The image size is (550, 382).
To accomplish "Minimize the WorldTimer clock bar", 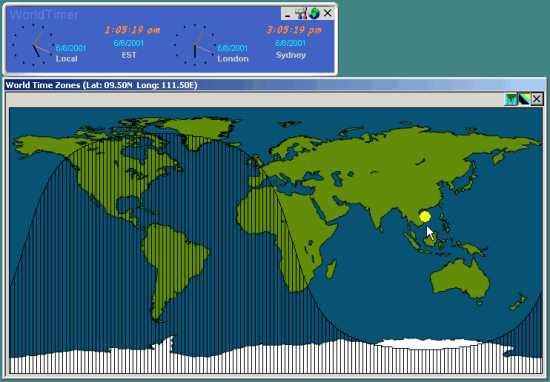I will (x=288, y=14).
